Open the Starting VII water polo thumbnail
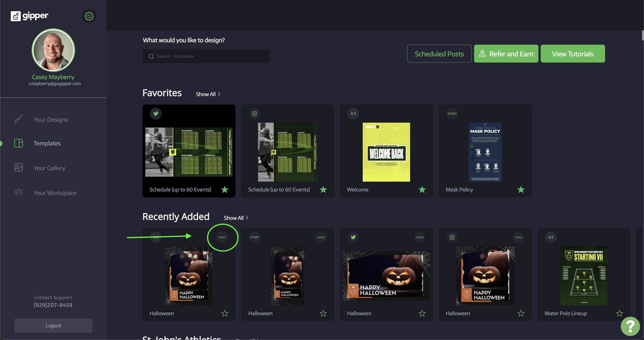Screen dimensions: 644x340 [584, 276]
